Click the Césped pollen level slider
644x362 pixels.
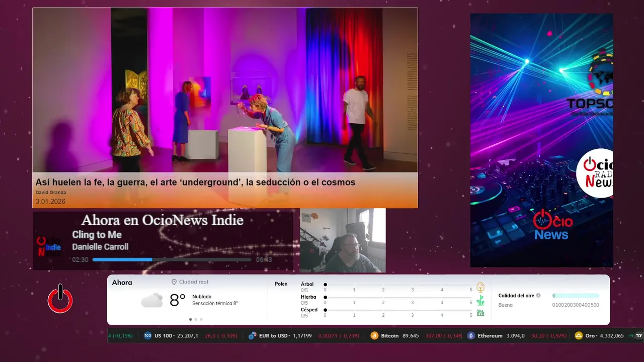coord(398,310)
